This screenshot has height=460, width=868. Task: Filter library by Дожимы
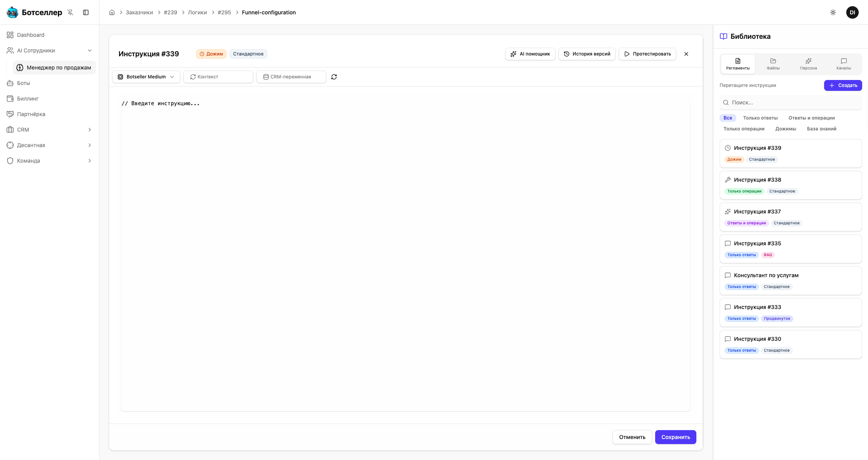[785, 129]
